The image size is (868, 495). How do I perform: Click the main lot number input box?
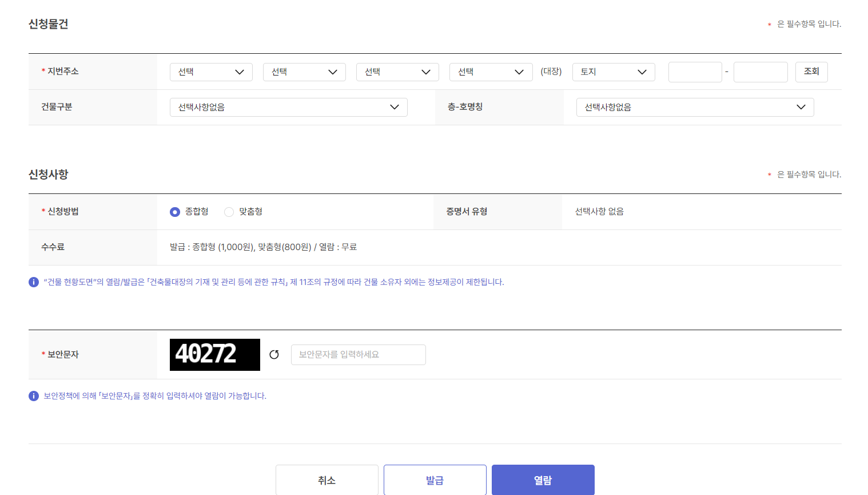[x=695, y=72]
